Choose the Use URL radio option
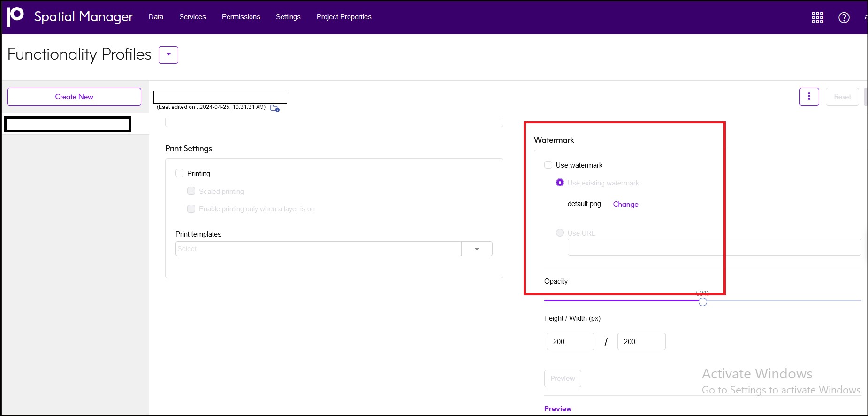868x416 pixels. [x=560, y=233]
